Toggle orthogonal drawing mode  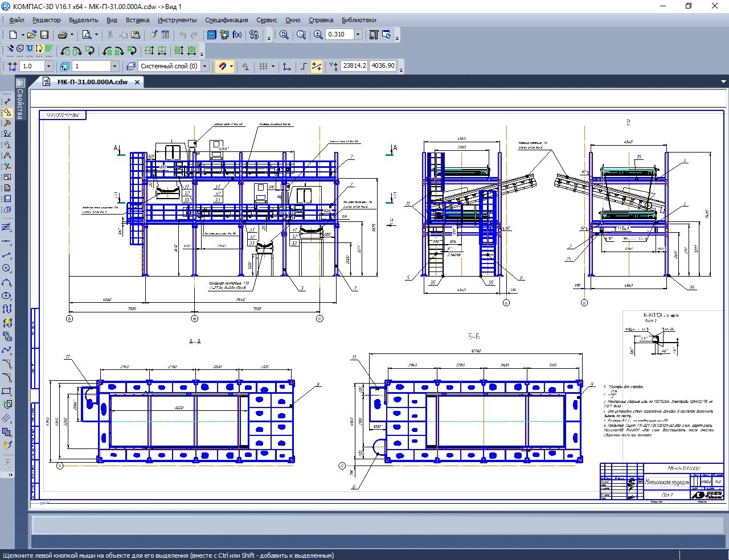pos(304,67)
